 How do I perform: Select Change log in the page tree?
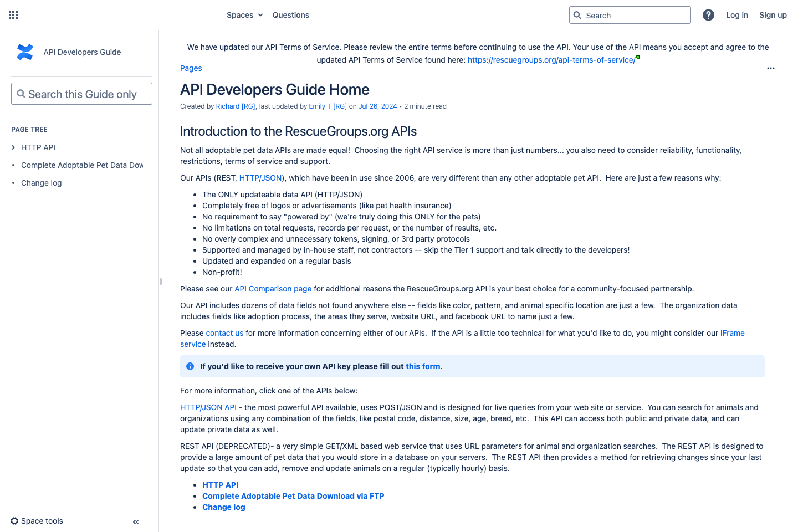tap(41, 182)
